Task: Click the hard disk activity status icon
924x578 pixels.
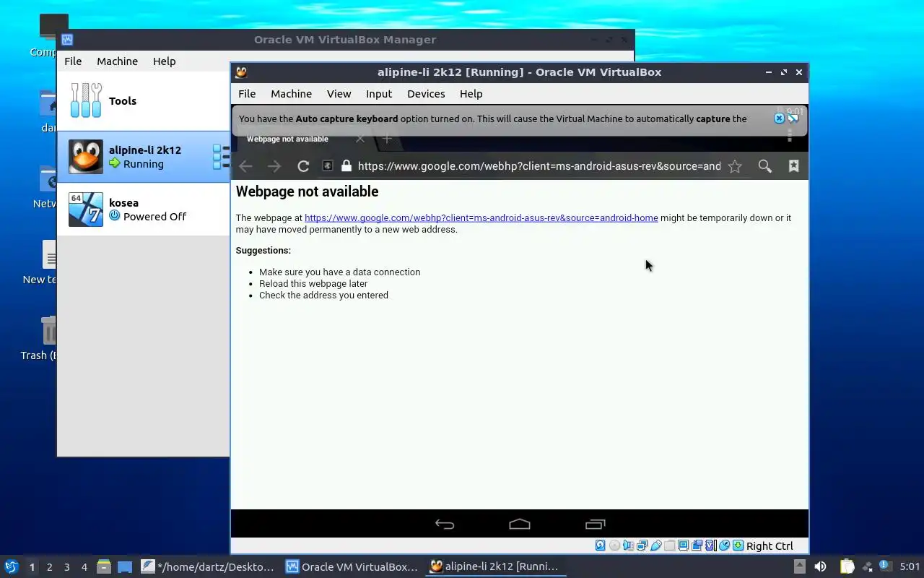Action: [x=601, y=545]
